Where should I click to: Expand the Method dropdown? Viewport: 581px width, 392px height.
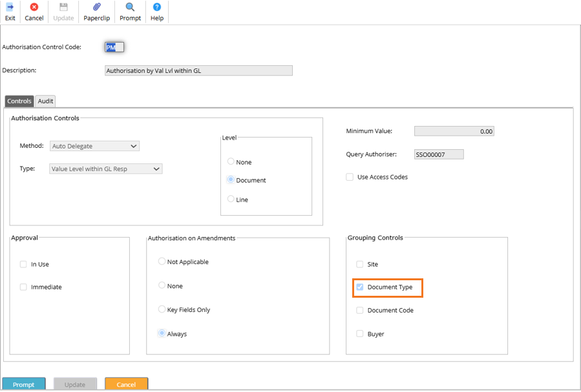tap(94, 146)
